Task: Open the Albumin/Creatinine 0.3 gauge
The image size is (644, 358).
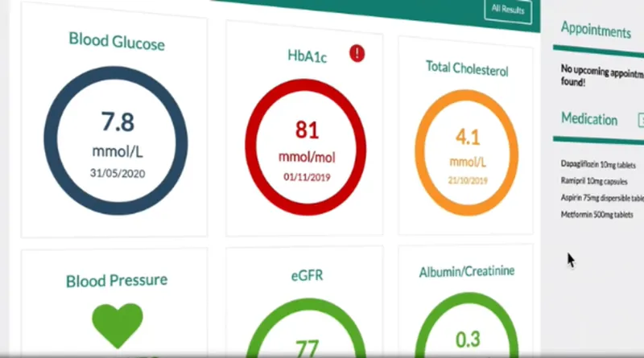Action: pyautogui.click(x=467, y=325)
